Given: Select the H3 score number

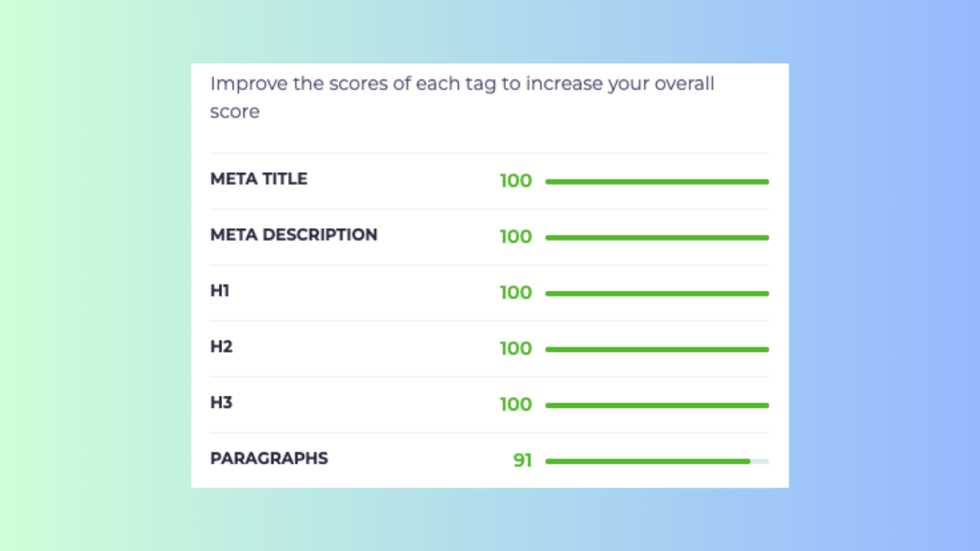Looking at the screenshot, I should (x=516, y=405).
